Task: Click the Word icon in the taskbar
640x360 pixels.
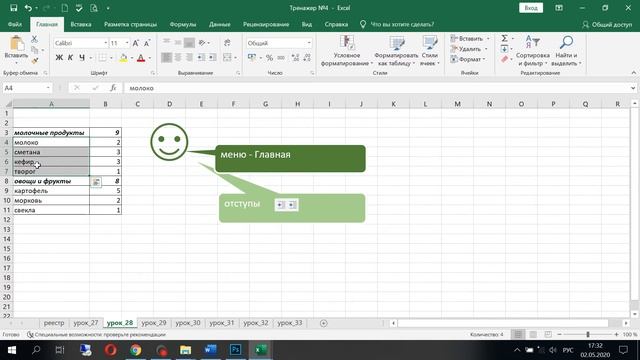Action: coord(210,350)
